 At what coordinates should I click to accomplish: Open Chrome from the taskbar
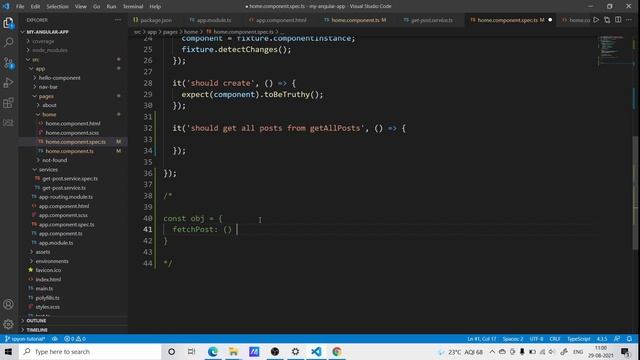click(x=337, y=351)
